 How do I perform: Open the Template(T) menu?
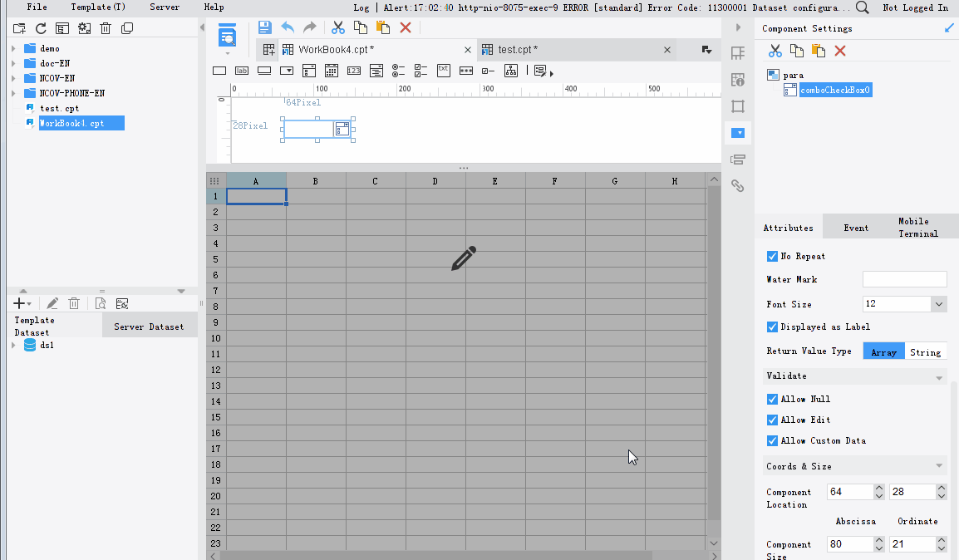(97, 7)
